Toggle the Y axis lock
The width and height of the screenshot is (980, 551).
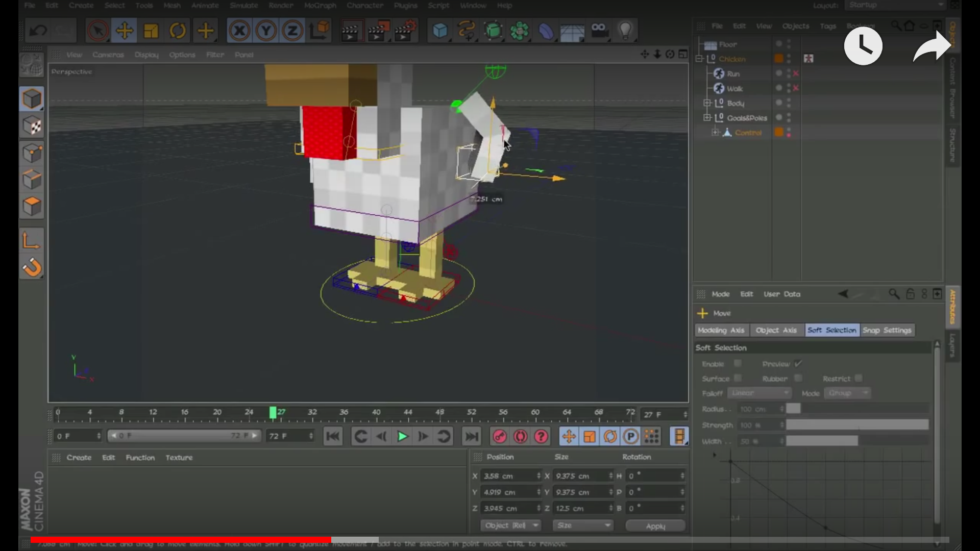tap(266, 31)
